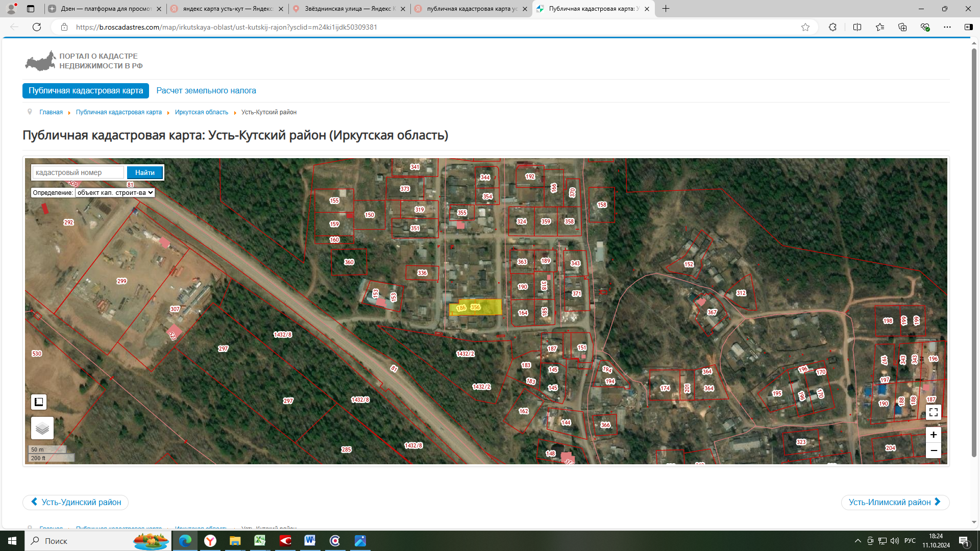Open split screen view in browser
980x551 pixels.
tap(857, 27)
